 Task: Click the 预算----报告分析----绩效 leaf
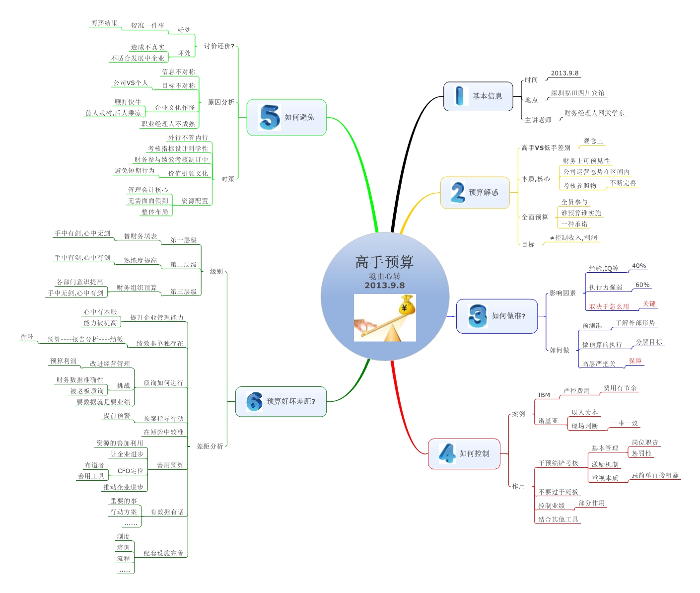(85, 339)
